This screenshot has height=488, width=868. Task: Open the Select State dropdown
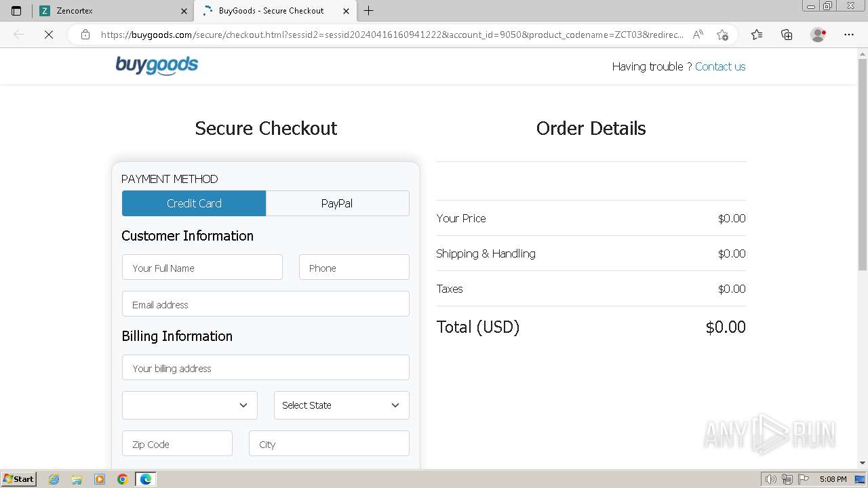pyautogui.click(x=342, y=405)
